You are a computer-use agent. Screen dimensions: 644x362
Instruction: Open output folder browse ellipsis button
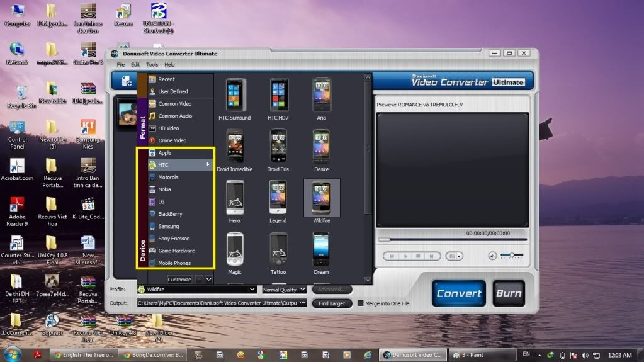pos(302,303)
